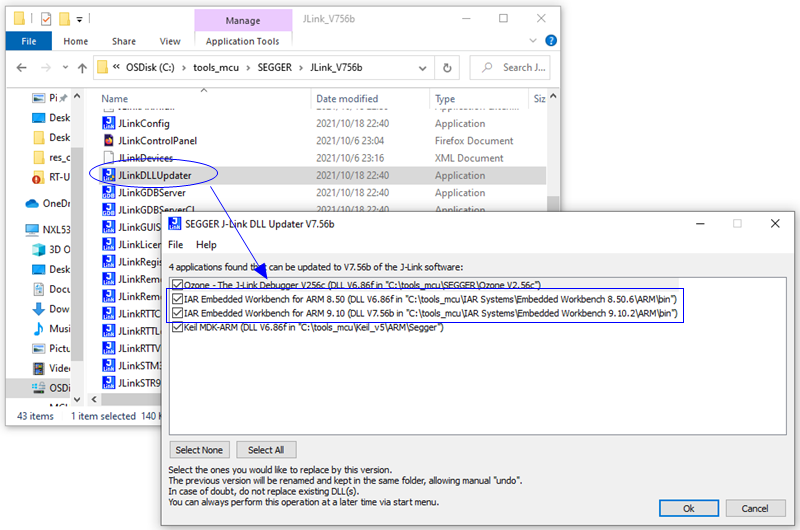Switch to the View ribbon tab
The height and width of the screenshot is (530, 800).
point(170,41)
